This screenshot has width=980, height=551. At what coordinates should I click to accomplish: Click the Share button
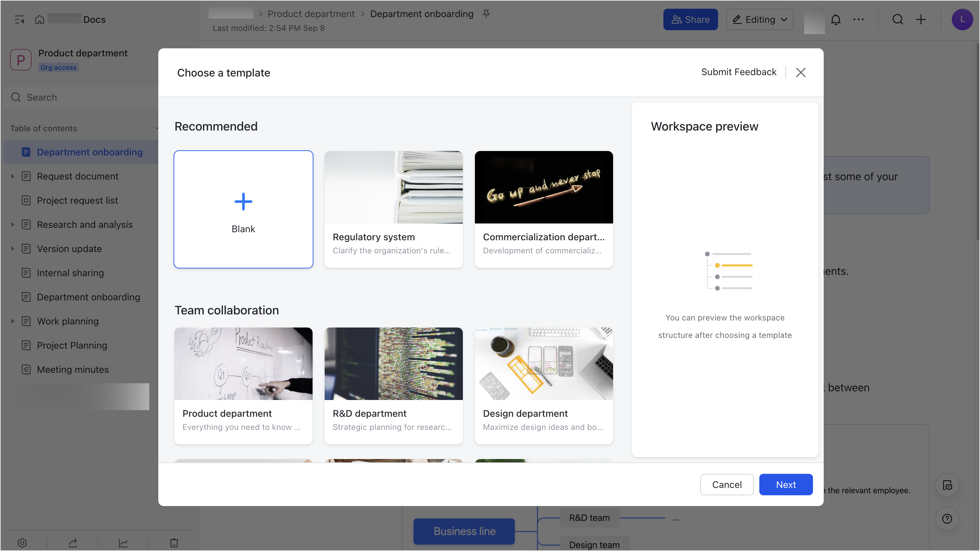(x=691, y=19)
